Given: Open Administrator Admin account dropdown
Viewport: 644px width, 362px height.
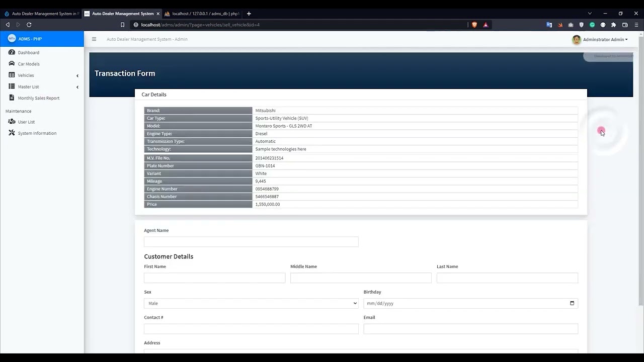Looking at the screenshot, I should point(605,39).
